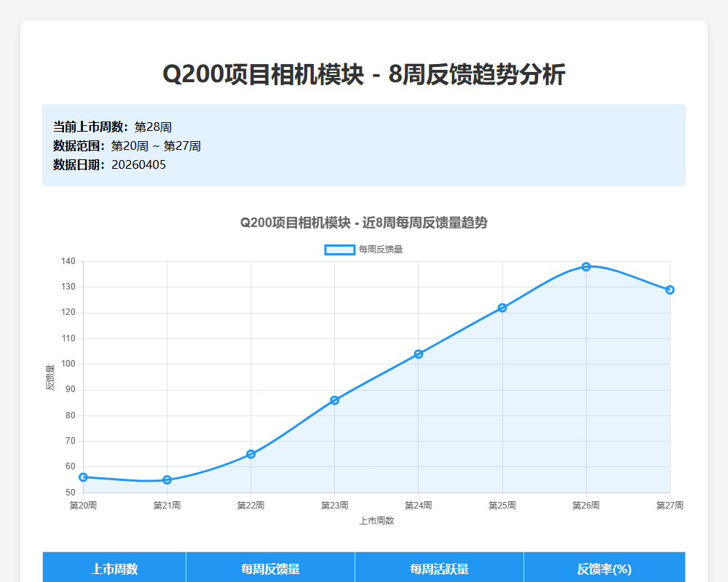Click the x-axis label 第21周
This screenshot has width=728, height=582.
[x=167, y=506]
